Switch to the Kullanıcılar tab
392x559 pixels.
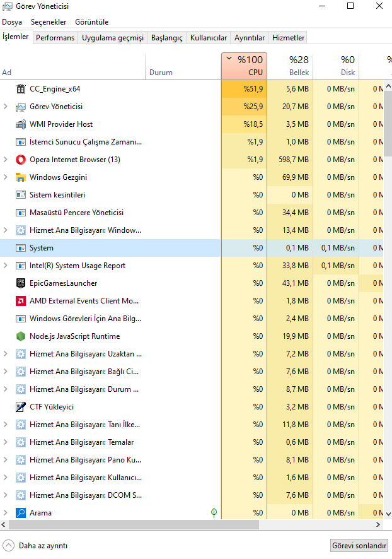click(209, 38)
